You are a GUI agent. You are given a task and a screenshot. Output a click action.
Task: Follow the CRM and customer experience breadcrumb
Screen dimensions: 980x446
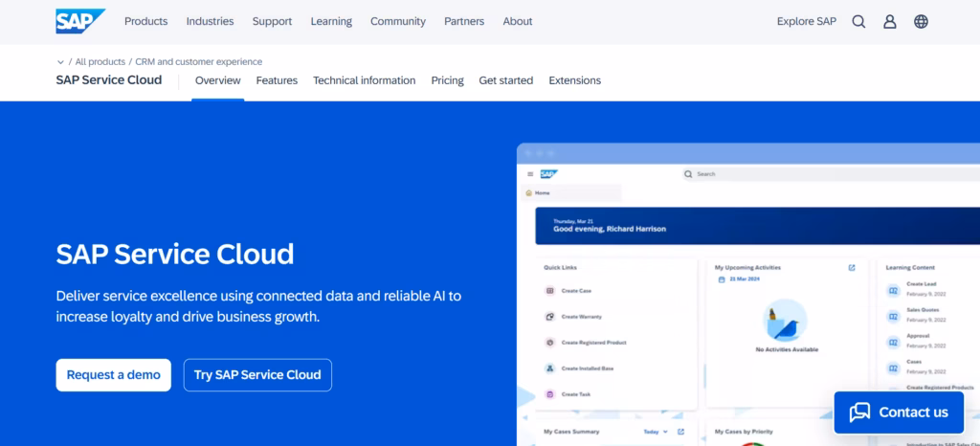click(199, 62)
